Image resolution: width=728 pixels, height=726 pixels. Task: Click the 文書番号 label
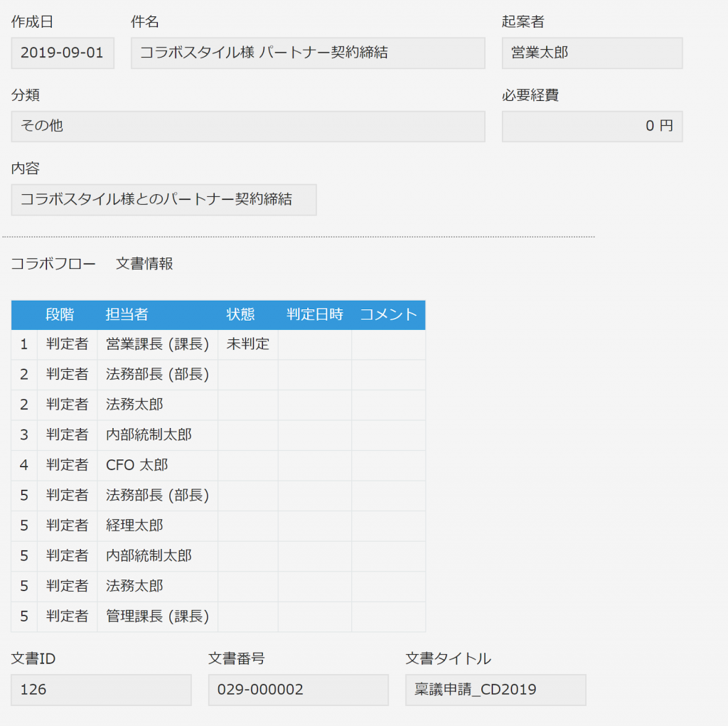coord(236,658)
